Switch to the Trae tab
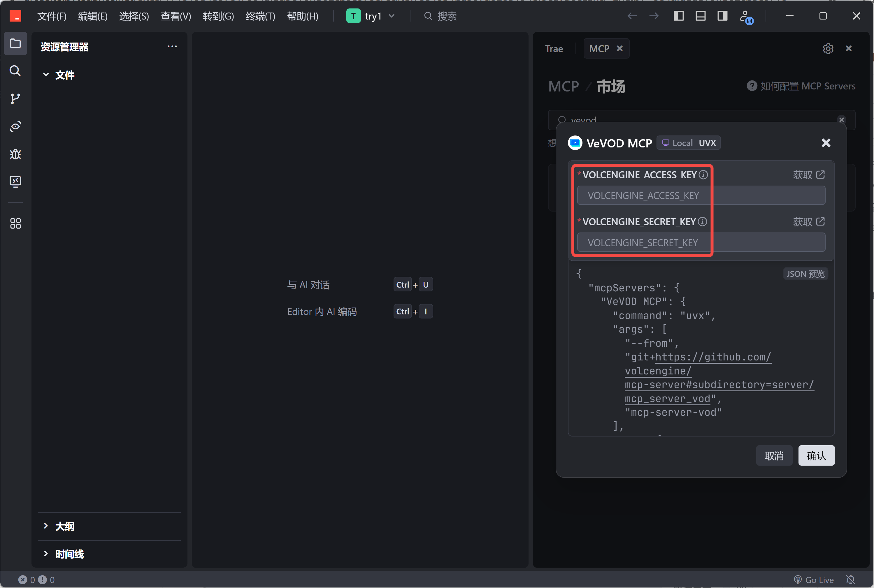This screenshot has width=874, height=588. tap(554, 49)
